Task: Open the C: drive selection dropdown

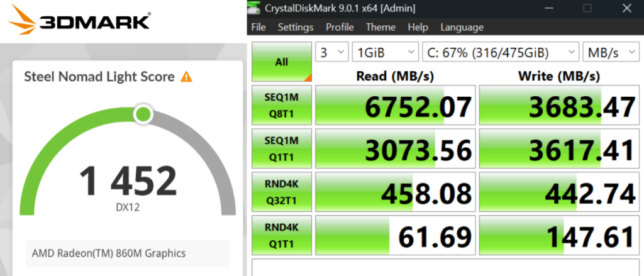Action: pos(501,52)
